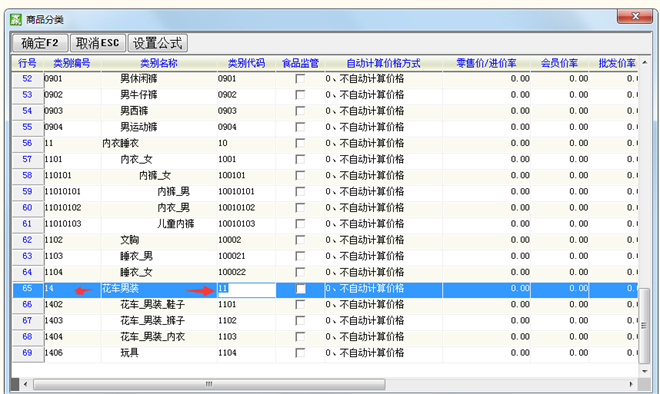Open the 设置公式 formula settings button
This screenshot has height=394, width=660.
coord(157,43)
